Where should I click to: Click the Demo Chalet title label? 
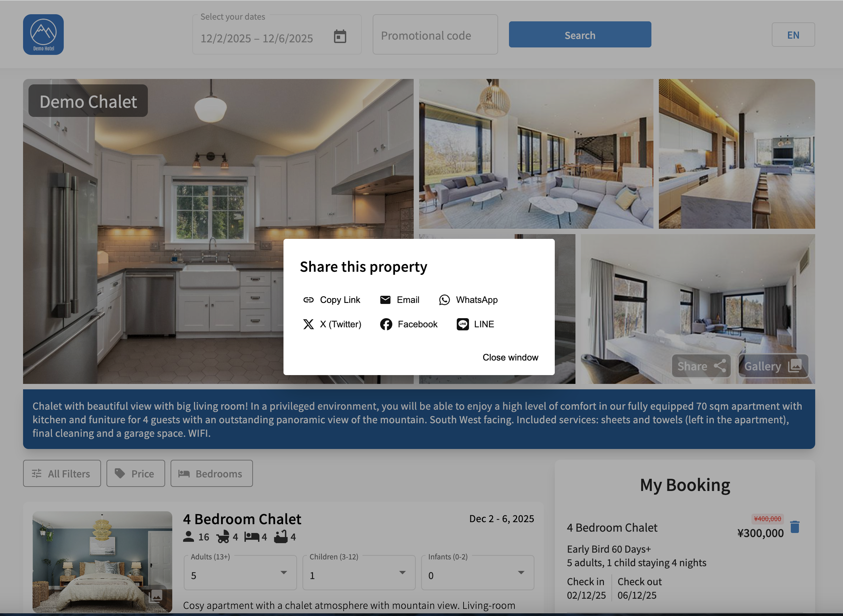click(x=88, y=101)
